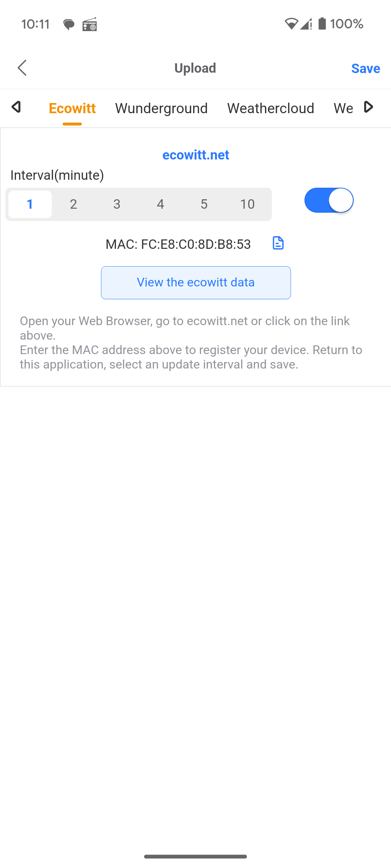
Task: Copy MAC address with document icon
Action: point(278,243)
